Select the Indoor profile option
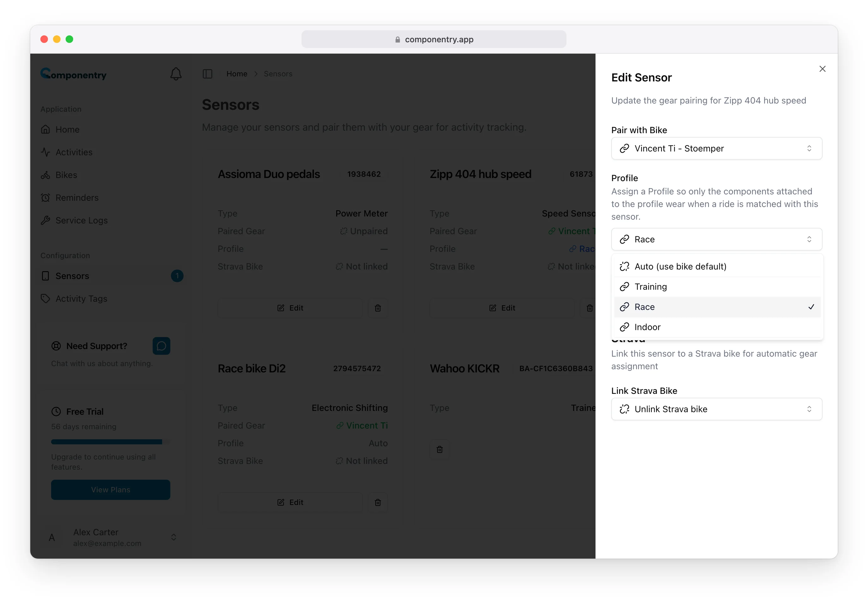The image size is (868, 599). pyautogui.click(x=717, y=327)
